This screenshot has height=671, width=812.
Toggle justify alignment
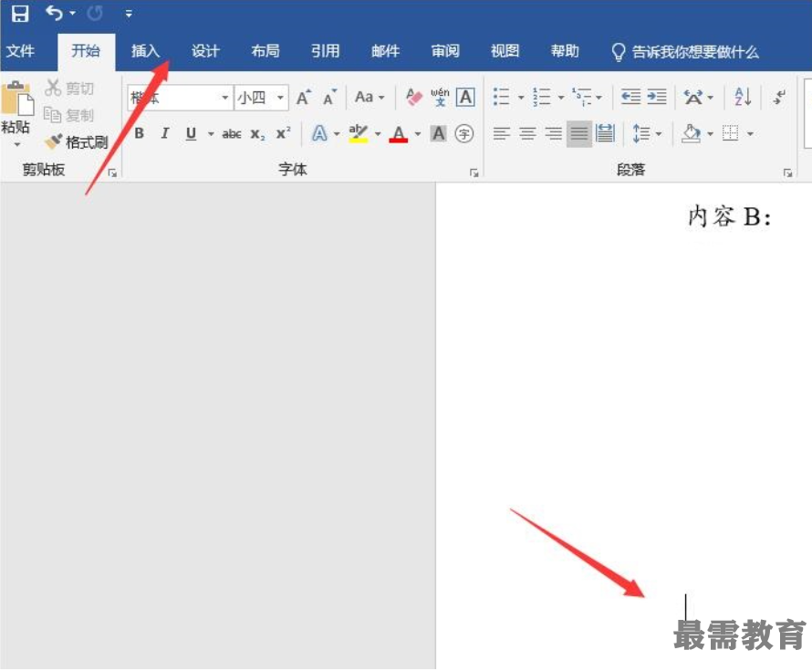coord(579,133)
